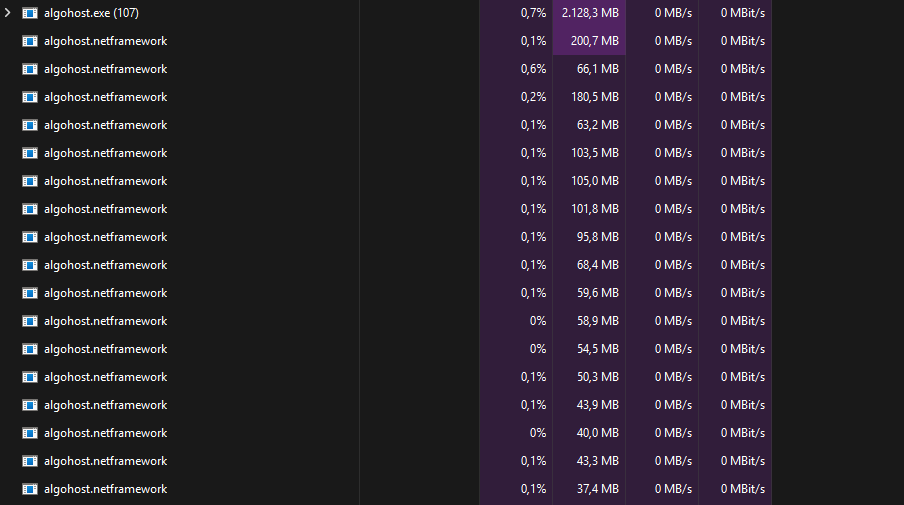Viewport: 904px width, 505px height.
Task: Click the algohost.exe (107) process icon
Action: (x=30, y=13)
